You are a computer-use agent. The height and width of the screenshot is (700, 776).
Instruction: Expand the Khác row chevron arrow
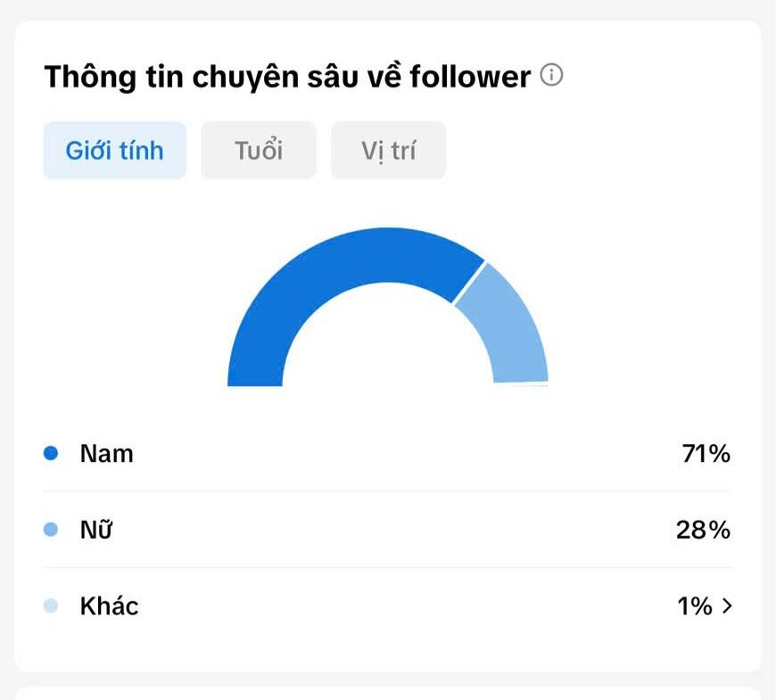(727, 605)
